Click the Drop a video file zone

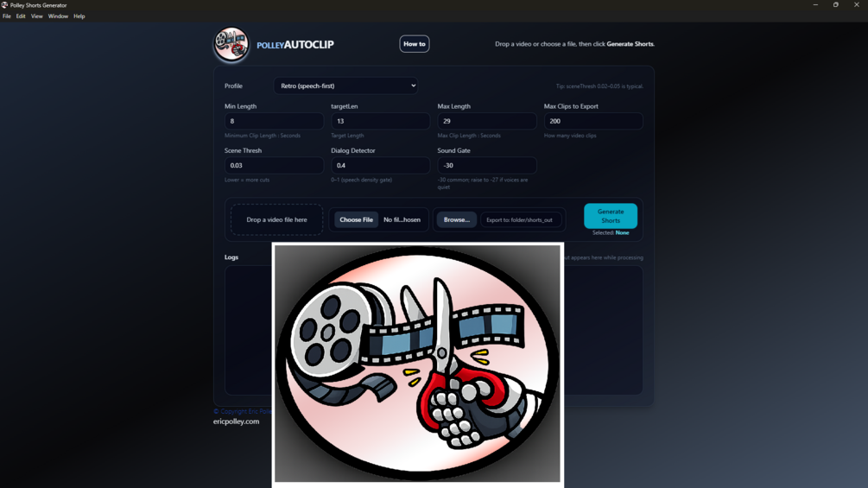pos(276,219)
